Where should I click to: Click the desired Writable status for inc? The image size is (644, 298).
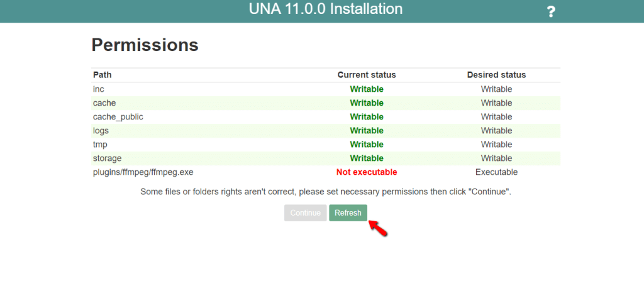497,89
